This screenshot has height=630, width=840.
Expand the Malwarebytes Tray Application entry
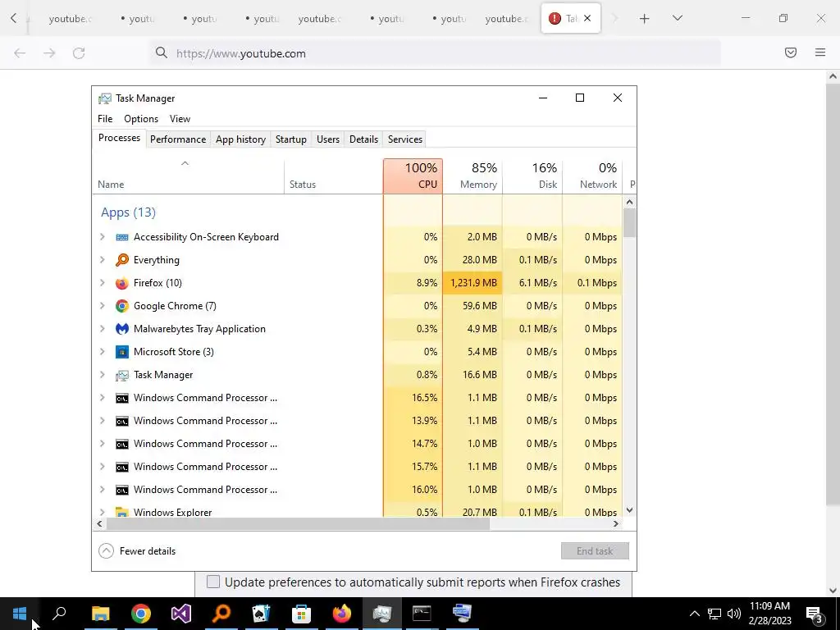coord(103,329)
